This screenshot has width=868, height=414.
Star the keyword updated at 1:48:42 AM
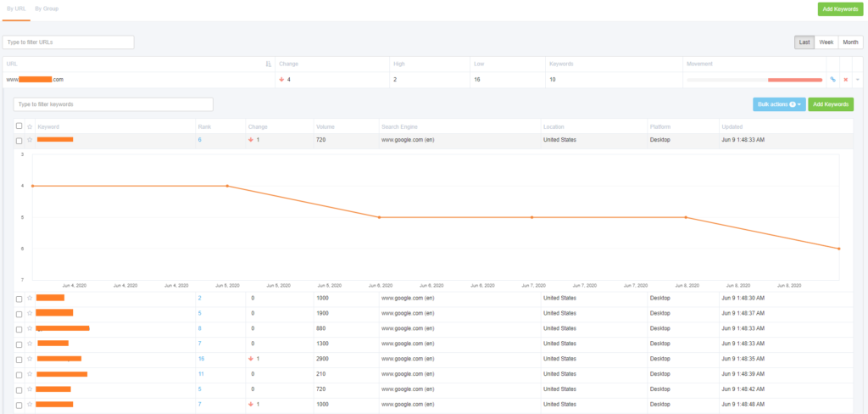tap(30, 389)
